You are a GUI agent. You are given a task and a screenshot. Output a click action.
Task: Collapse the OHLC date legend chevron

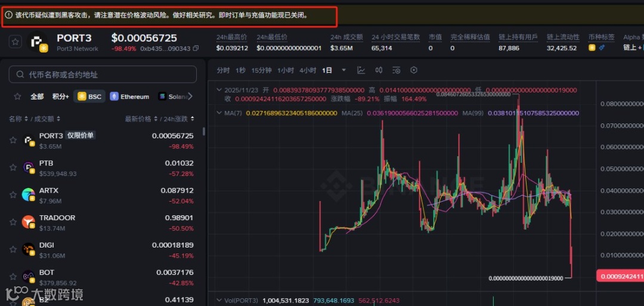[219, 90]
